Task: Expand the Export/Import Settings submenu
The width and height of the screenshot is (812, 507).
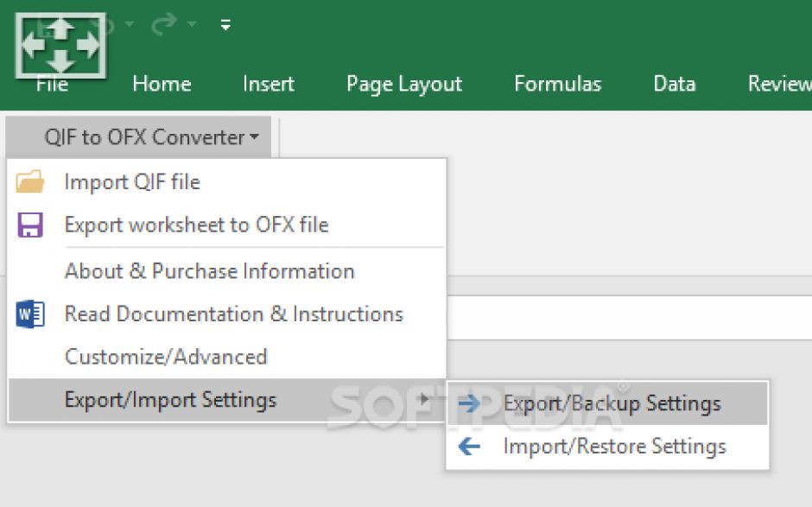Action: 227,400
